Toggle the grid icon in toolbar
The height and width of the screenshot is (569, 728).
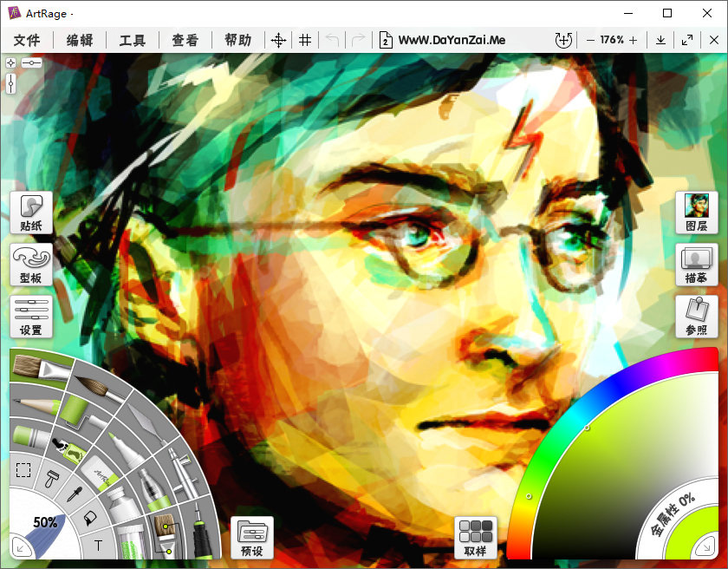point(305,41)
